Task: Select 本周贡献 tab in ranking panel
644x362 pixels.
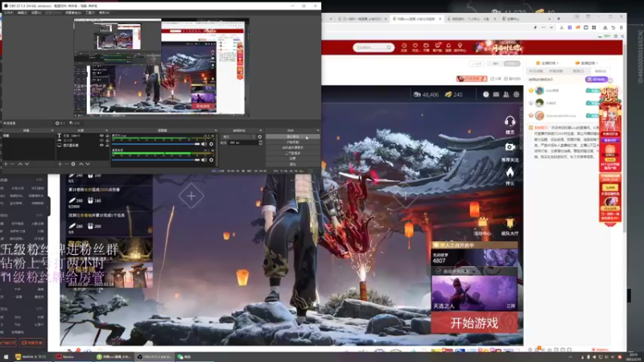Action: [556, 71]
